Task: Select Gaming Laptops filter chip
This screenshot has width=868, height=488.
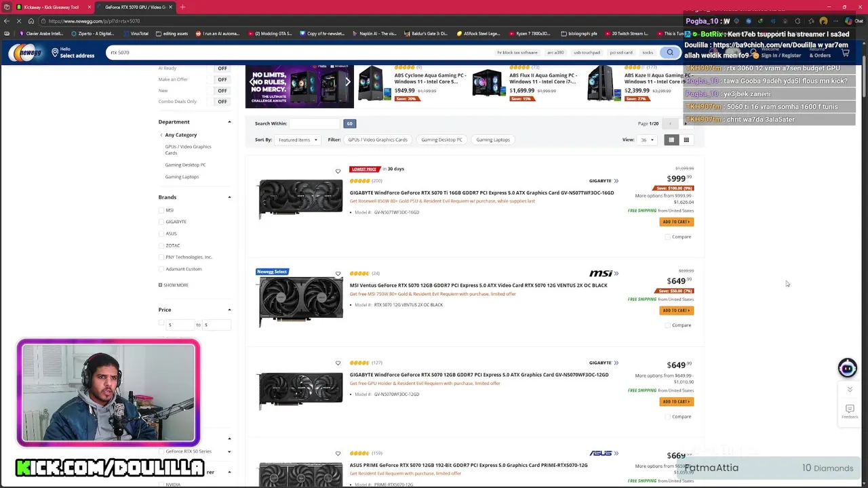Action: click(493, 140)
